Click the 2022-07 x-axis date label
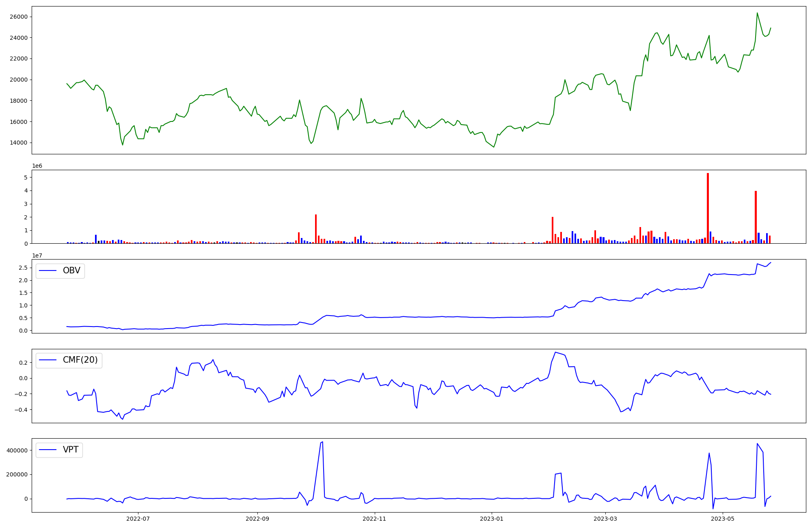 [138, 519]
